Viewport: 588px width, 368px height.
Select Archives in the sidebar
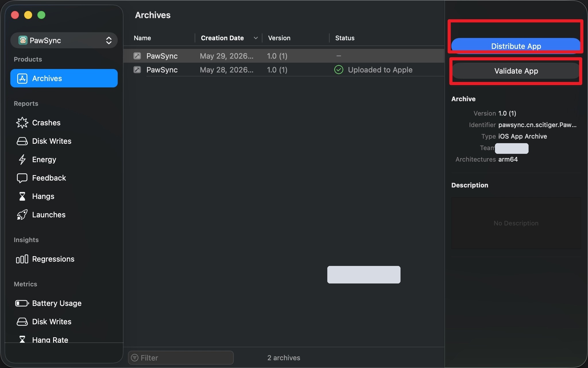point(64,78)
